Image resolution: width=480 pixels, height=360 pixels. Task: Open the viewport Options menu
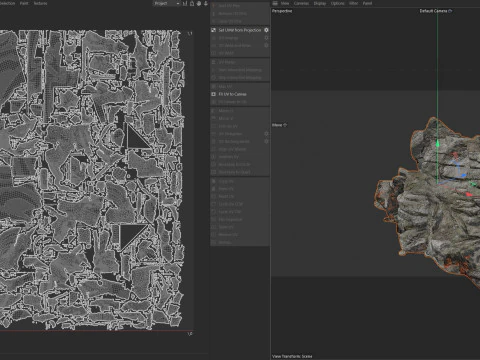tap(337, 3)
